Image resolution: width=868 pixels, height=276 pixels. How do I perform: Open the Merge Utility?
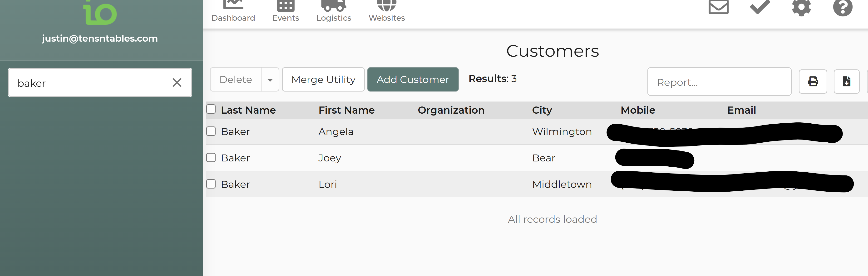coord(323,79)
